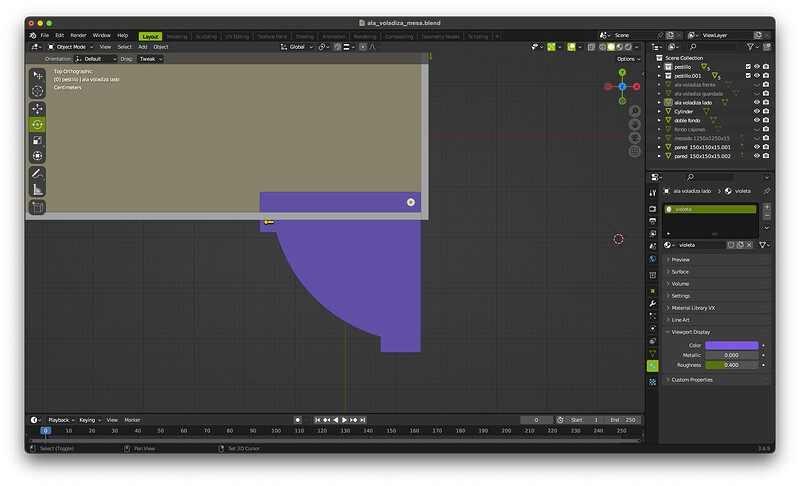Click the pan view hand icon
Screen dimensions: 800x486
pos(635,124)
